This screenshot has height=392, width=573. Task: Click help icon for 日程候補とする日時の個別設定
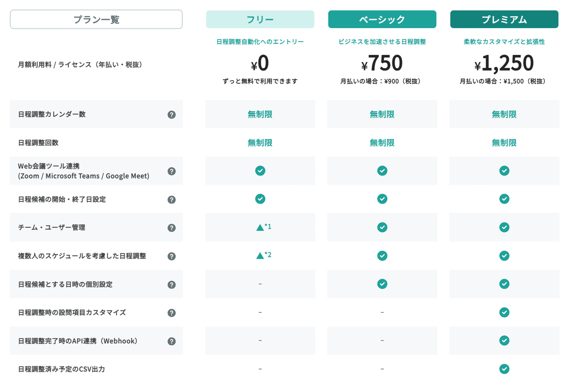pyautogui.click(x=171, y=284)
